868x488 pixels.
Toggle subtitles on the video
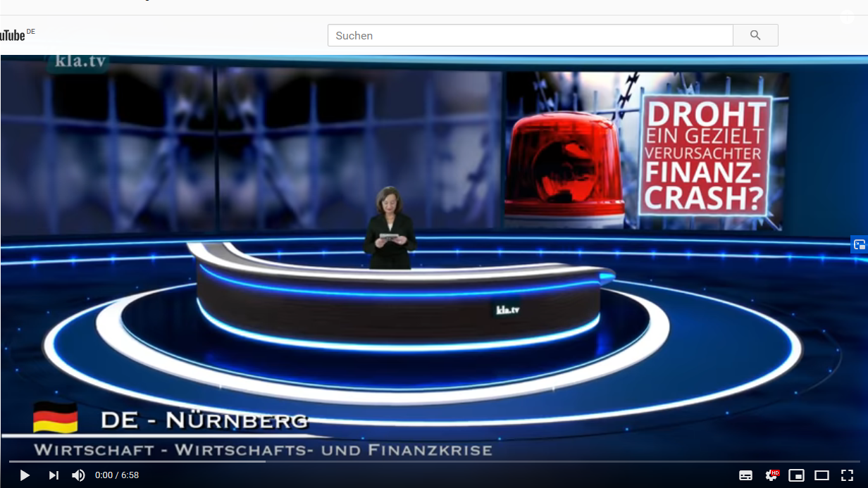pyautogui.click(x=745, y=475)
